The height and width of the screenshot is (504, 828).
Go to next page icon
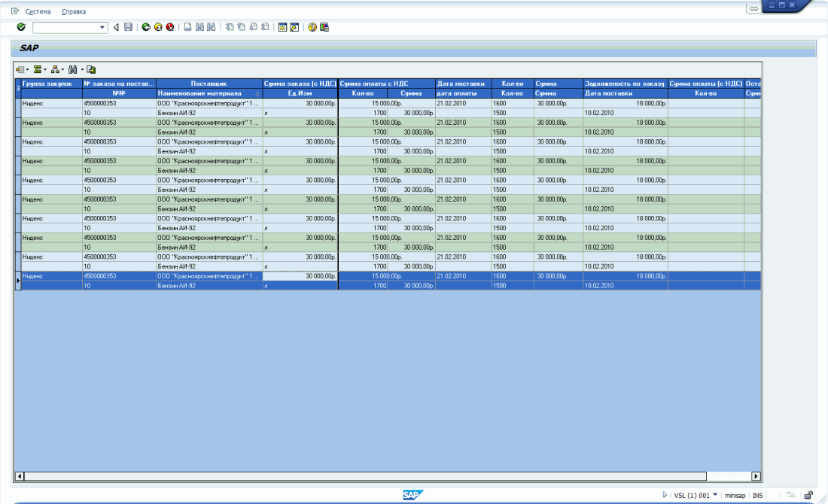[253, 27]
